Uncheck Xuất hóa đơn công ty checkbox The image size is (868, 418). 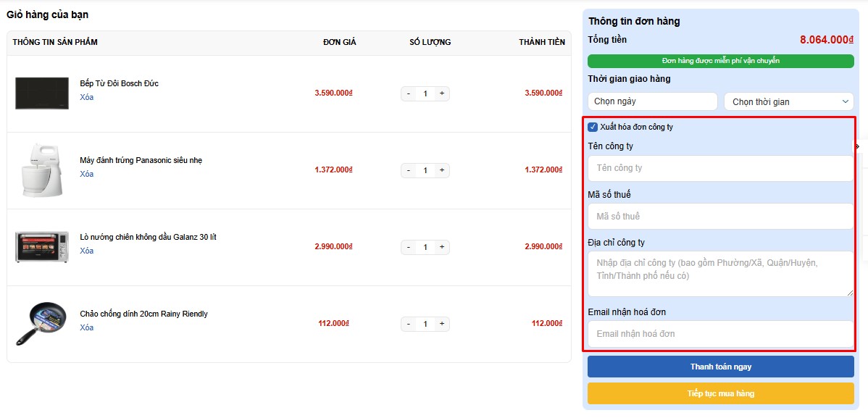[593, 128]
